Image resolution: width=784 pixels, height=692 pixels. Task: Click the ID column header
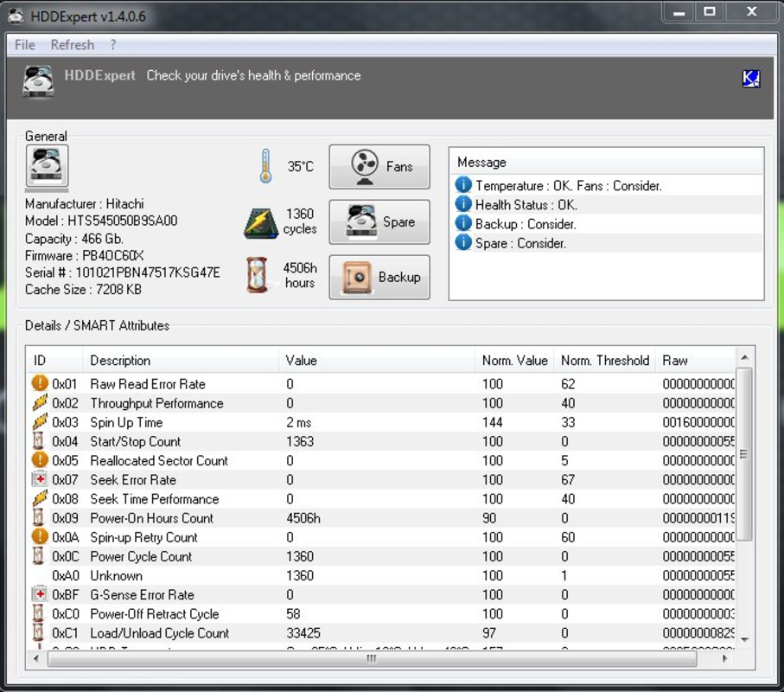54,360
